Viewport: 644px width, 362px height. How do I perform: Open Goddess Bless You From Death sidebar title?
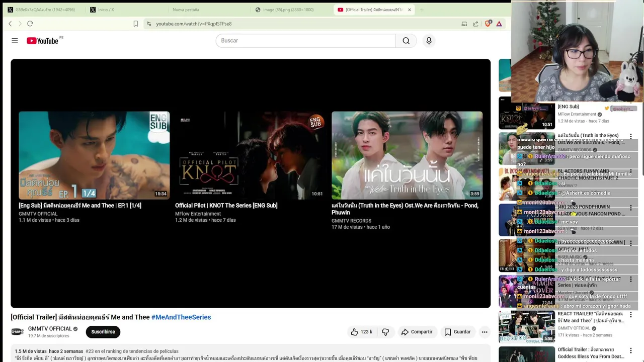[591, 353]
